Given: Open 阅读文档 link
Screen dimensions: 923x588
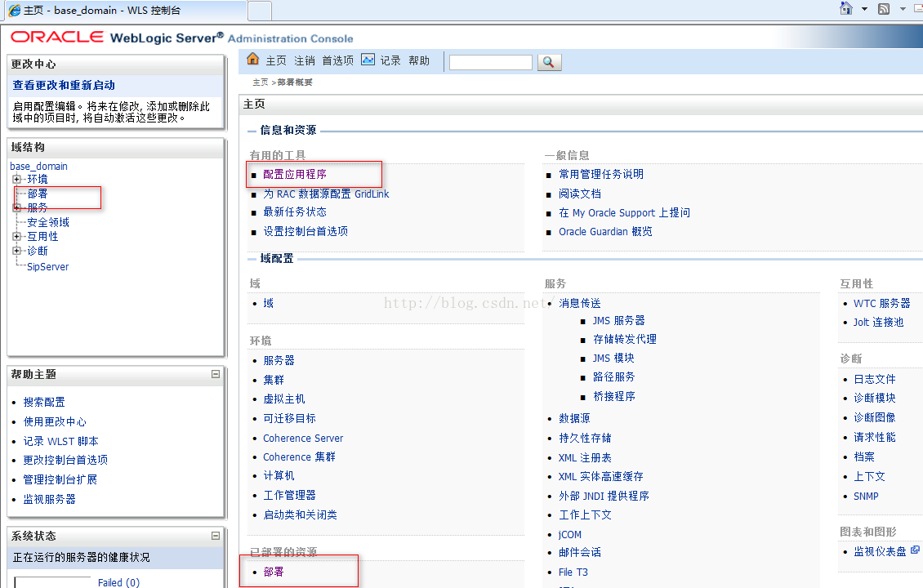Looking at the screenshot, I should [x=580, y=194].
